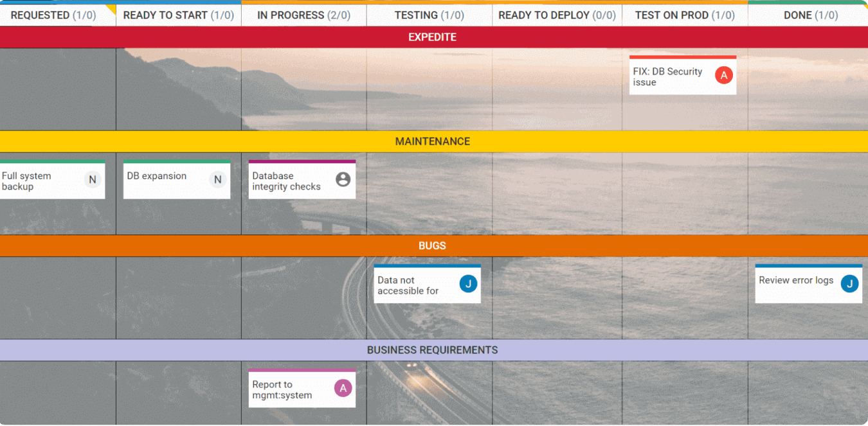This screenshot has width=868, height=426.
Task: Open the Full system backup card
Action: (x=39, y=181)
